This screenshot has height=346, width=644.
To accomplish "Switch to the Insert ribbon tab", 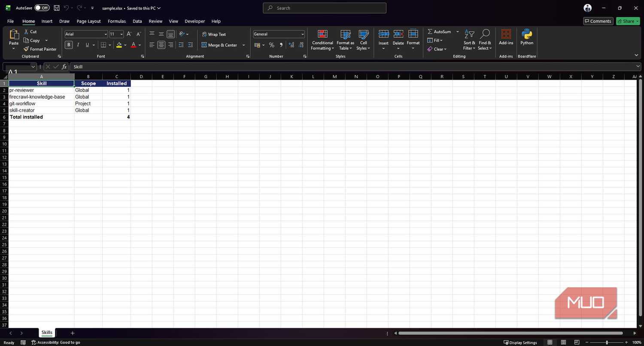I will (x=47, y=21).
